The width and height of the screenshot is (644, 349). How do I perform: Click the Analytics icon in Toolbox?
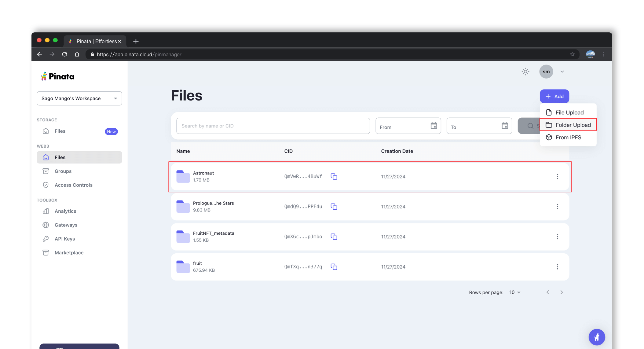46,211
